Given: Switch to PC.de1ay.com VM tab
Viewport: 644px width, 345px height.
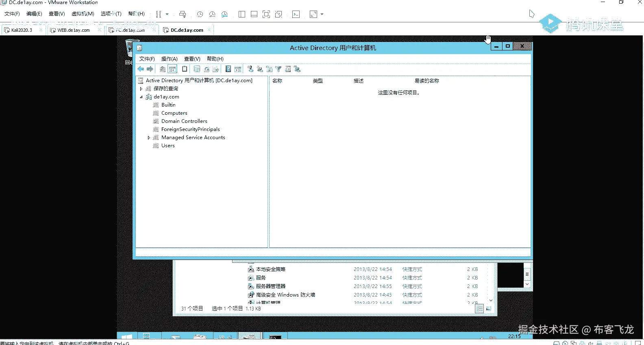Looking at the screenshot, I should pyautogui.click(x=130, y=30).
